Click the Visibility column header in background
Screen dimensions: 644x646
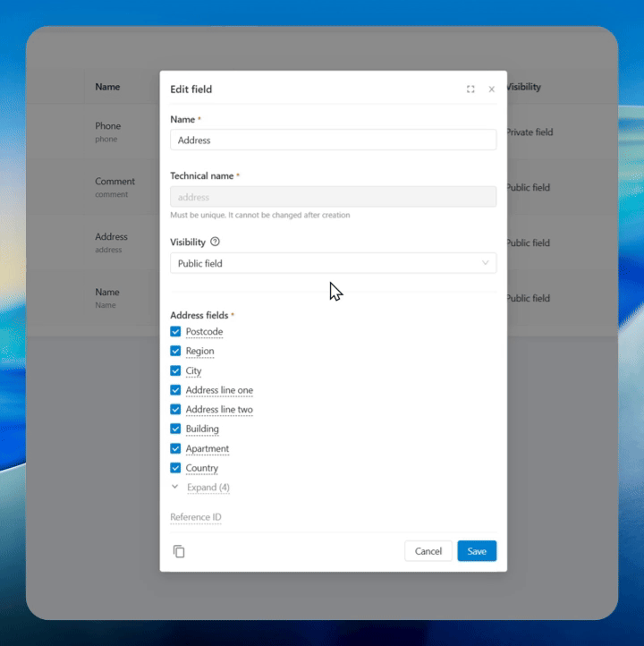(x=524, y=87)
